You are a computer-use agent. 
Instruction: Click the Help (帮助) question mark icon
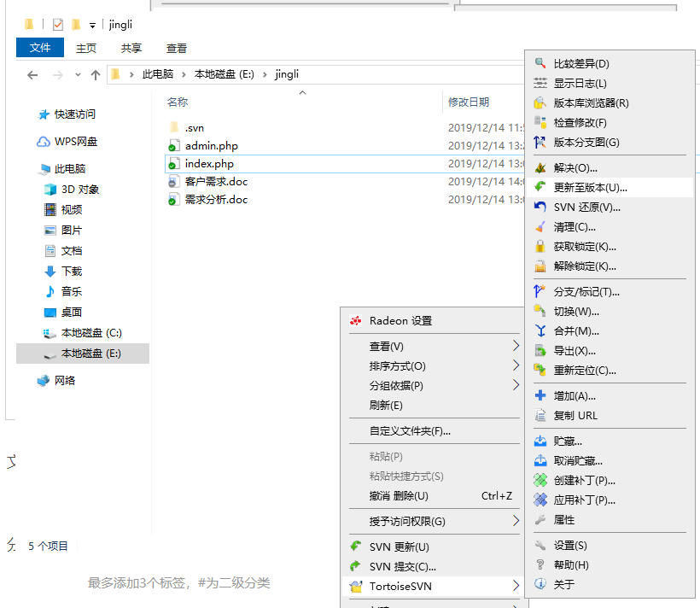540,564
